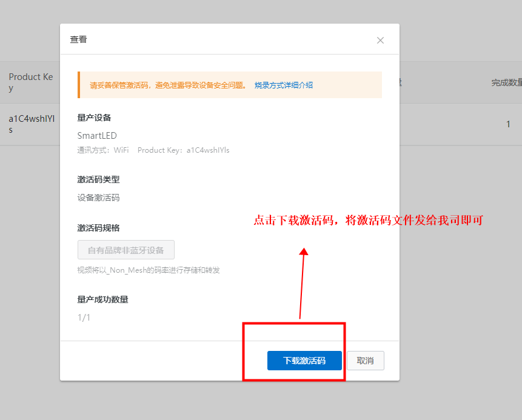Click the 设备激活码 value
The image size is (522, 420).
click(98, 198)
